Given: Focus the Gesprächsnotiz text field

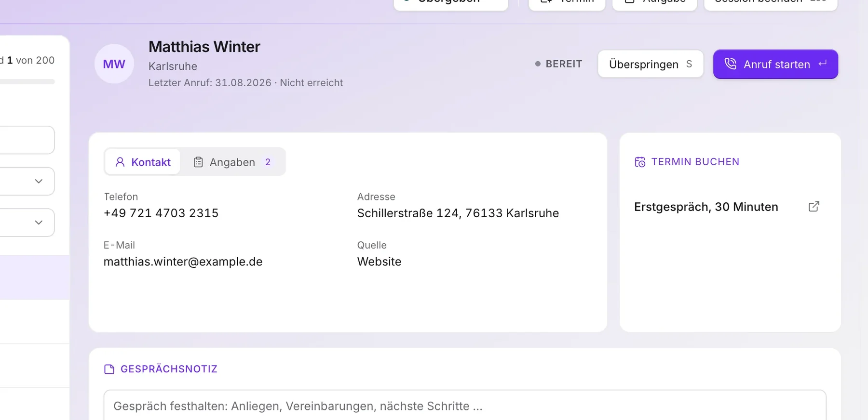Looking at the screenshot, I should 465,406.
